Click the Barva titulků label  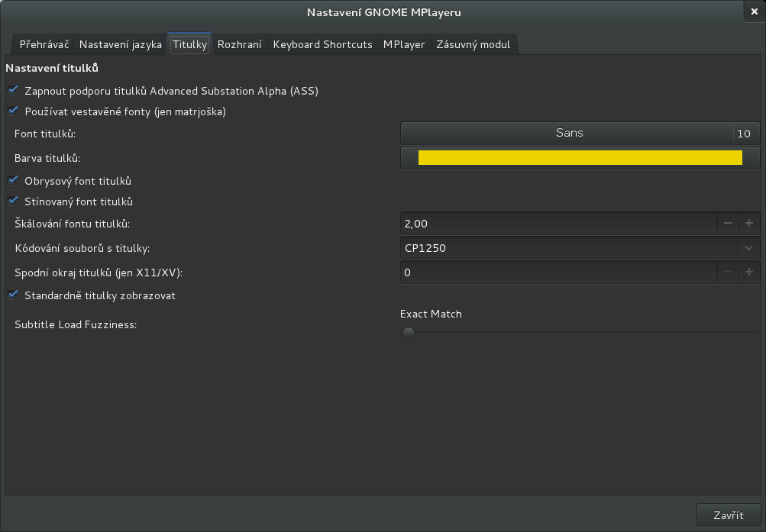47,158
